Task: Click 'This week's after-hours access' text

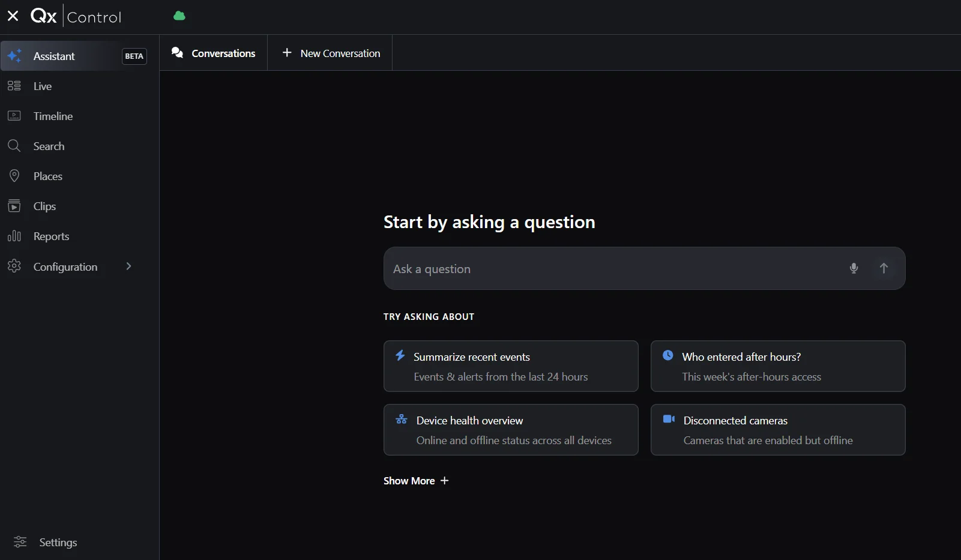Action: pyautogui.click(x=752, y=377)
